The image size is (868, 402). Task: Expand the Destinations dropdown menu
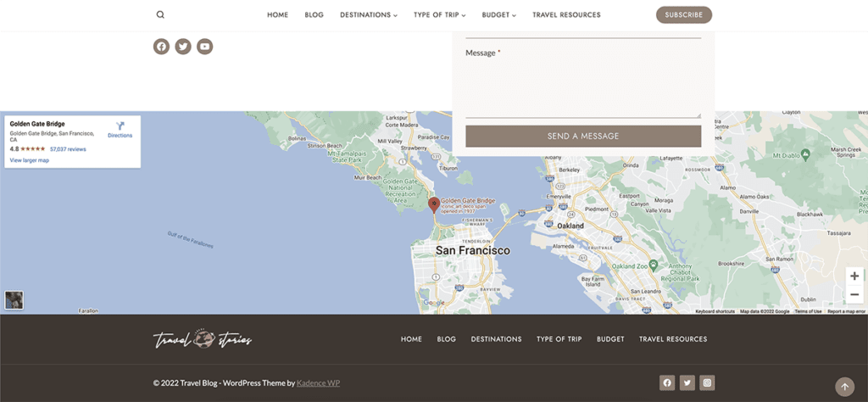369,14
